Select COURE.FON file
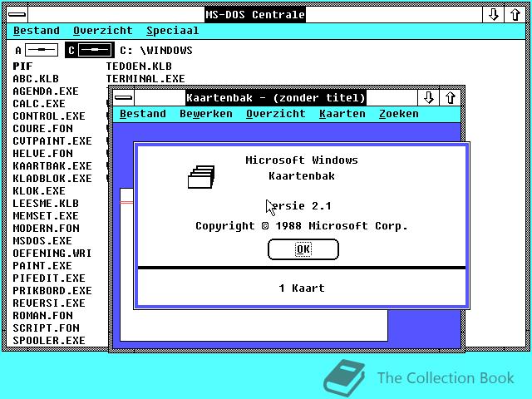This screenshot has width=532, height=399. coord(42,129)
